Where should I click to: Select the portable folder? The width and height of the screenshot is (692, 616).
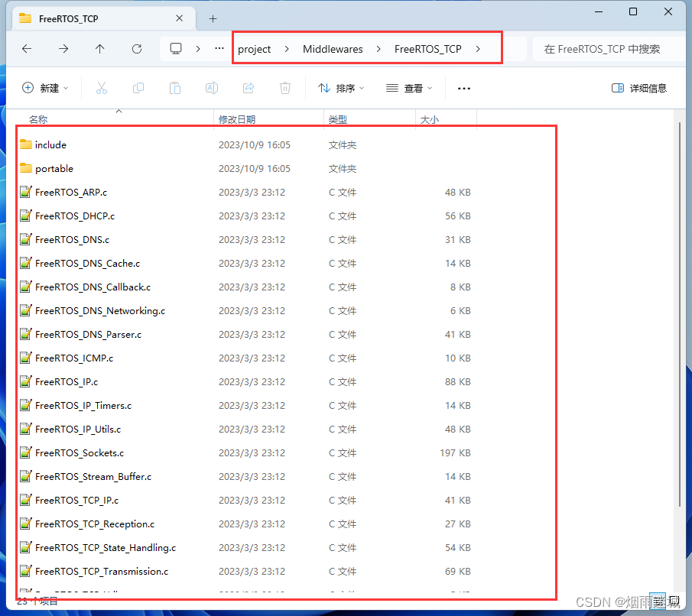pos(245,169)
